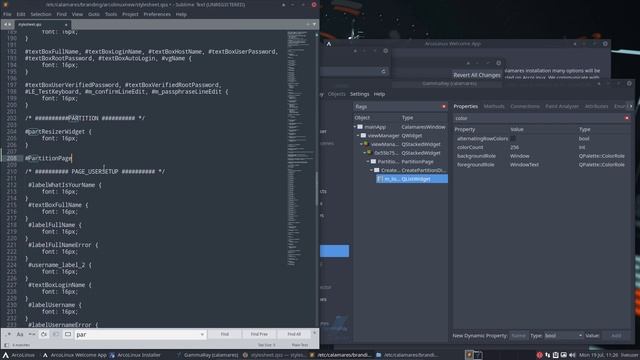Viewport: 640px width, 360px height.
Task: Switch to the Connections tab
Action: (x=525, y=106)
